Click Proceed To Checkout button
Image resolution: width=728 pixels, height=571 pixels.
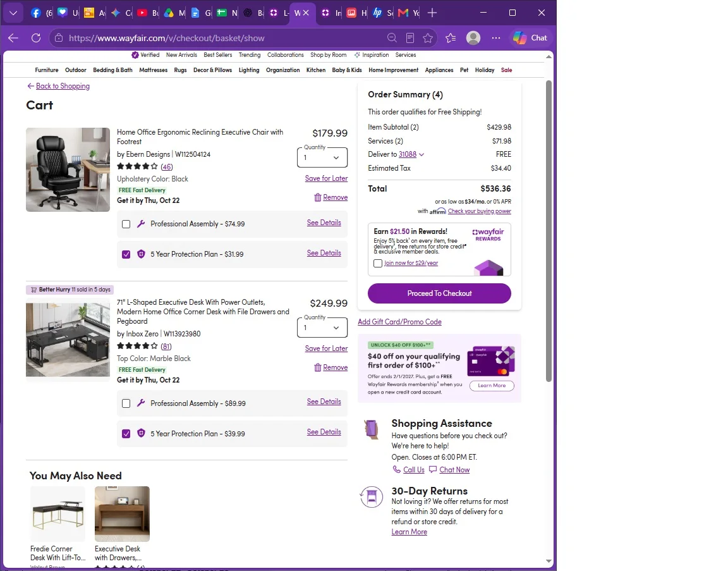pos(439,293)
